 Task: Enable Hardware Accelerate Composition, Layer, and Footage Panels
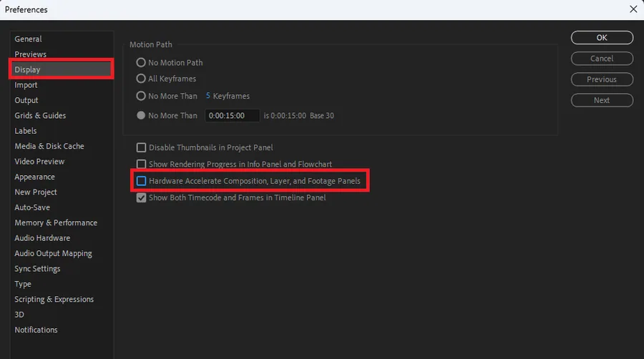tap(141, 181)
